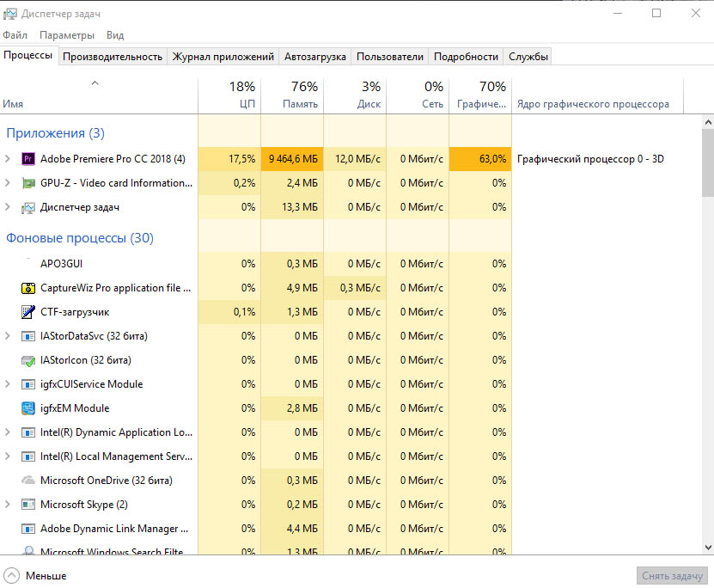The height and width of the screenshot is (588, 714).
Task: Switch to the Службы tab
Action: 528,57
